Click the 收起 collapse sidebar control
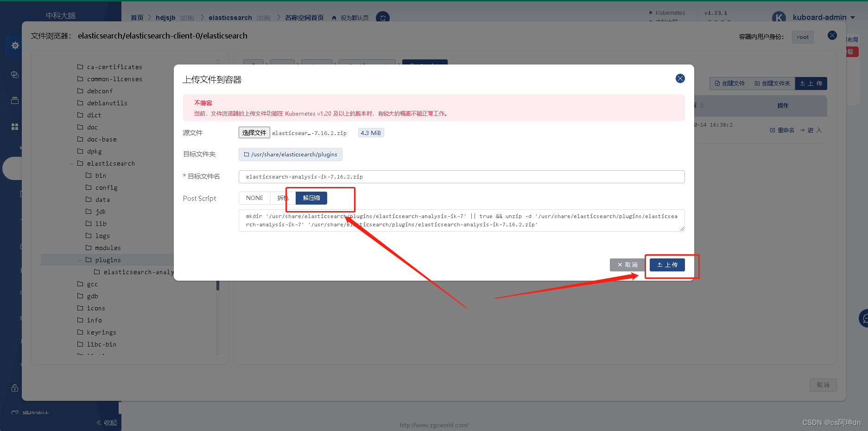This screenshot has width=868, height=431. pos(107,423)
